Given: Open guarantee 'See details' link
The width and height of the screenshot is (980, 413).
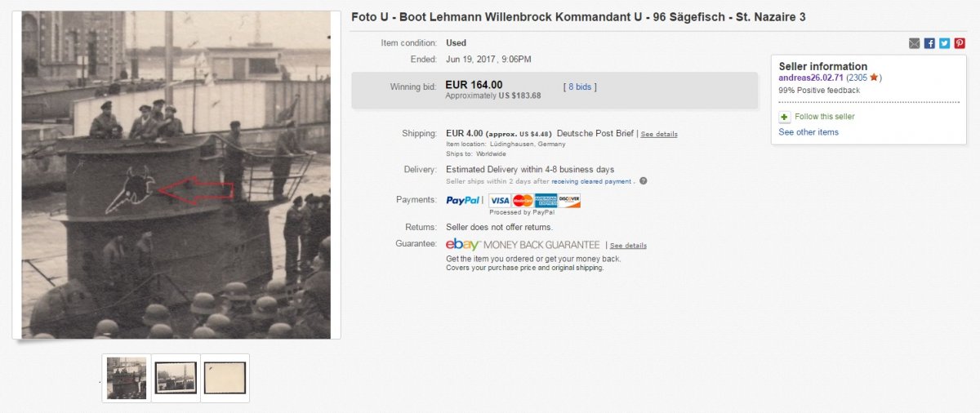Looking at the screenshot, I should [x=628, y=246].
